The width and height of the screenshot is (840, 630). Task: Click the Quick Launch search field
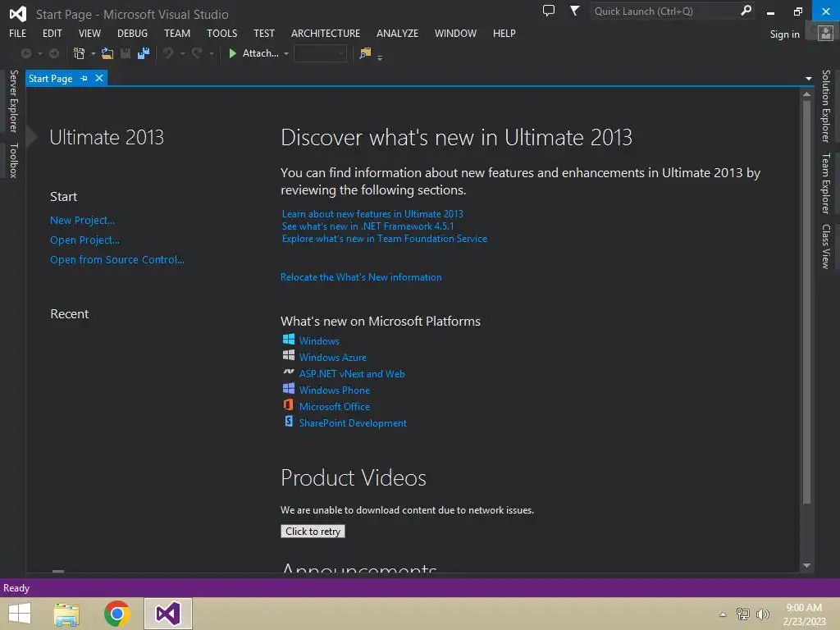tap(664, 11)
